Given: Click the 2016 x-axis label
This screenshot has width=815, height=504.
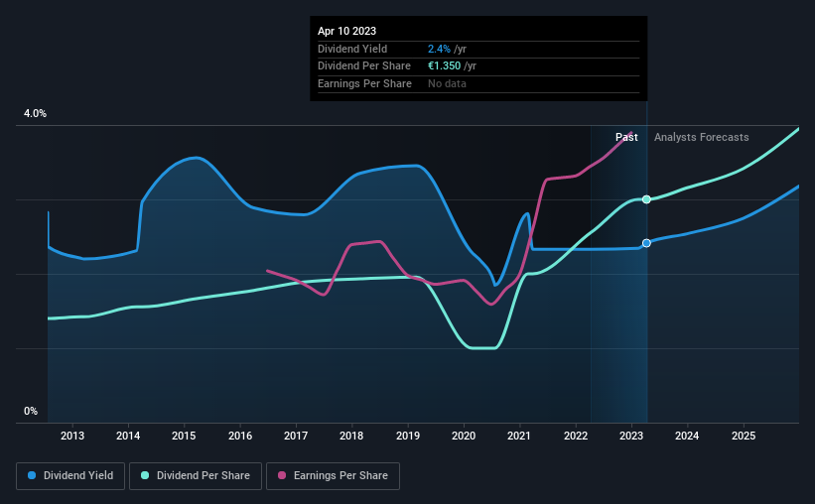Looking at the screenshot, I should tap(240, 436).
